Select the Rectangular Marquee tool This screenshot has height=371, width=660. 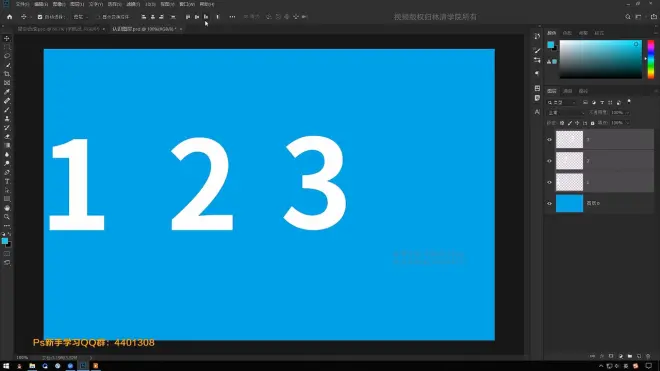tap(7, 47)
